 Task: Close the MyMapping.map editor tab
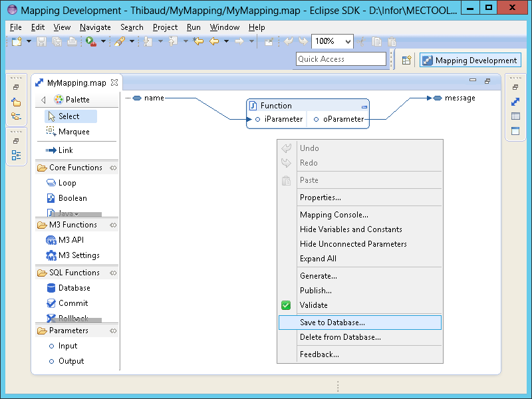click(114, 82)
